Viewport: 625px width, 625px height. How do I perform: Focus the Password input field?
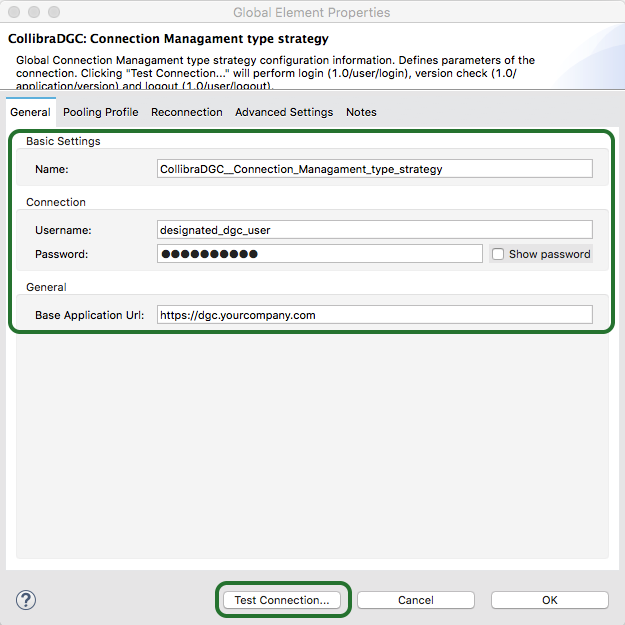320,254
